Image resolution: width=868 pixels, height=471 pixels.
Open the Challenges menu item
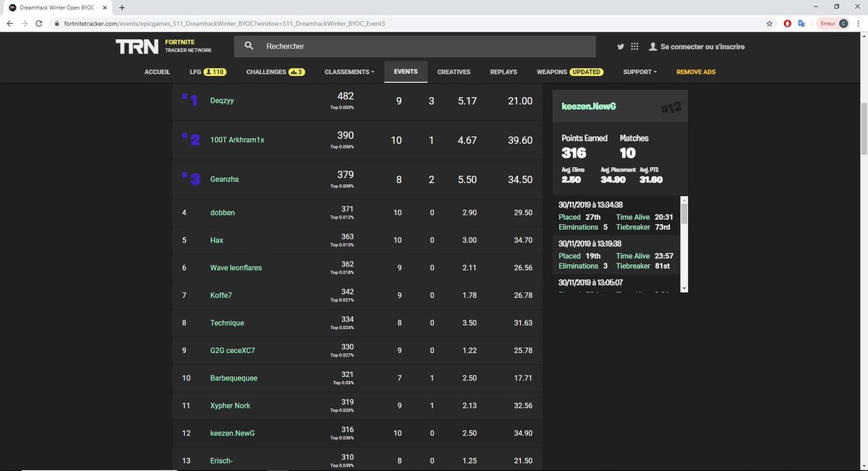click(276, 72)
